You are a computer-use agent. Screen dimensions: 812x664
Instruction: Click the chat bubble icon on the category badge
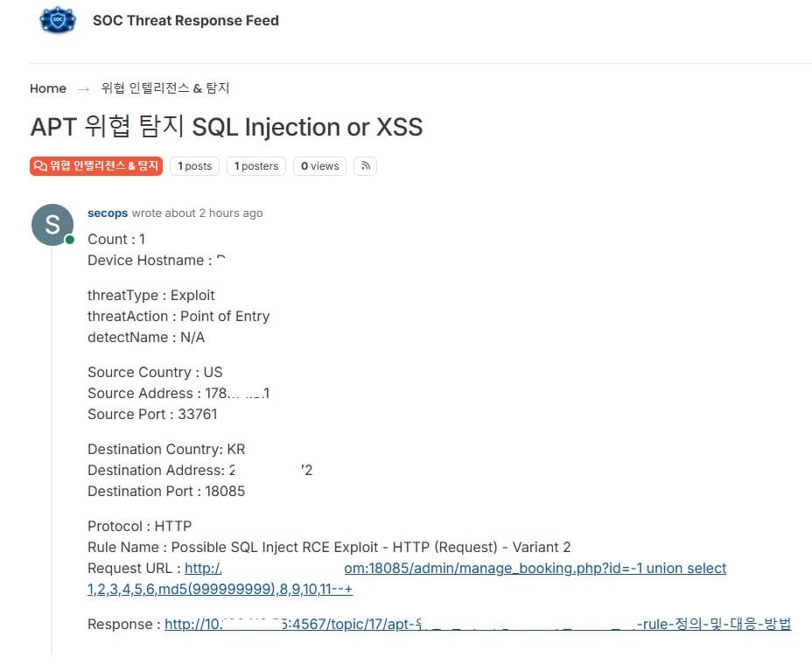point(38,165)
